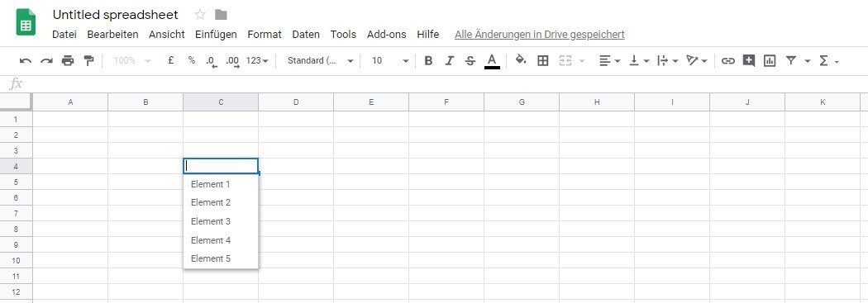Screen dimensions: 868x303
Task: Open text color picker
Action: (x=492, y=61)
